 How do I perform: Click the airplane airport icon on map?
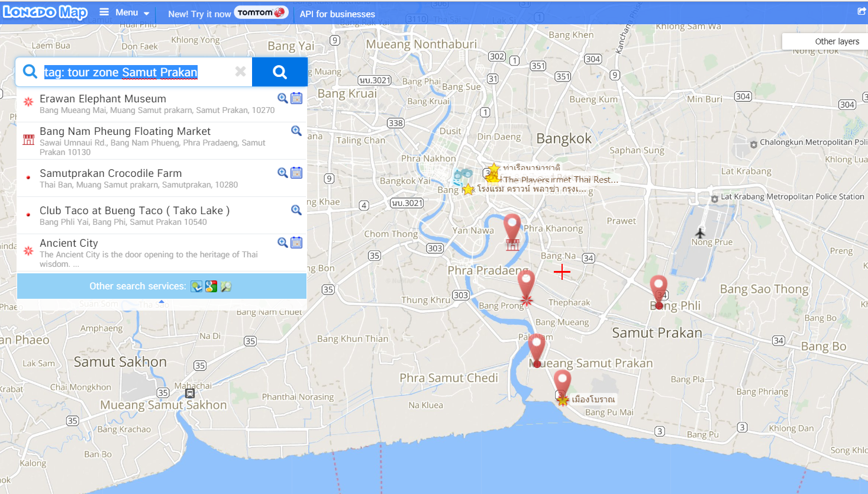tap(701, 233)
